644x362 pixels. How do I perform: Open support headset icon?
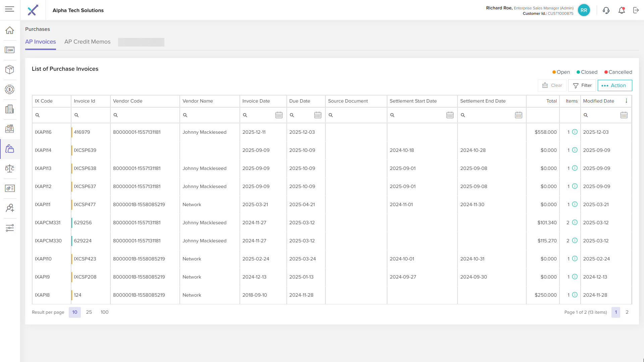pyautogui.click(x=606, y=10)
